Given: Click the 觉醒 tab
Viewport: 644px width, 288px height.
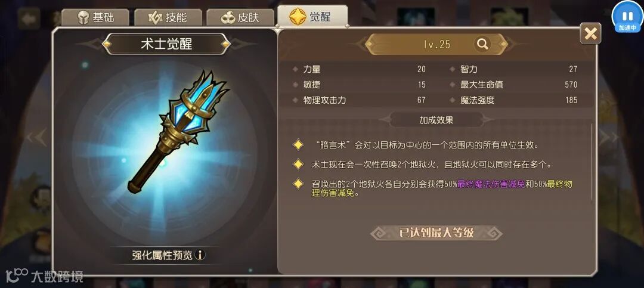Looking at the screenshot, I should [x=312, y=17].
